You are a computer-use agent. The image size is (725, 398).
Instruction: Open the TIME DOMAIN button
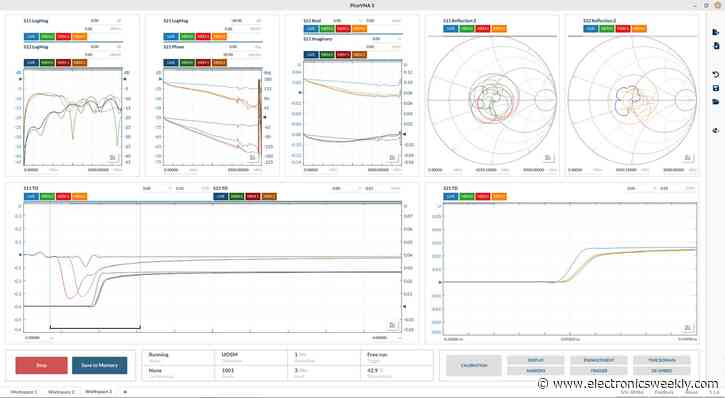662,360
